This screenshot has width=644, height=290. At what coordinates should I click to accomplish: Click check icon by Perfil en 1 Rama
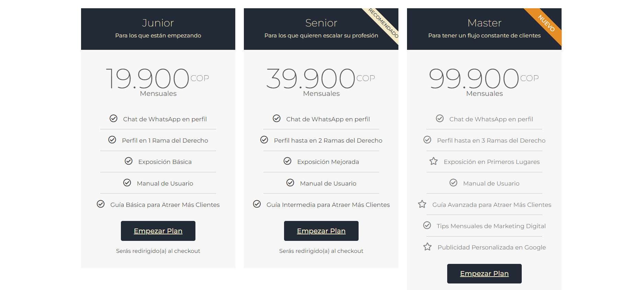tap(112, 140)
